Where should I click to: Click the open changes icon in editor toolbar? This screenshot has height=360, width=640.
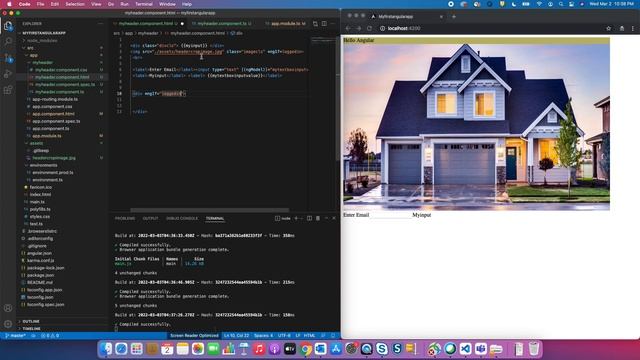(x=315, y=24)
